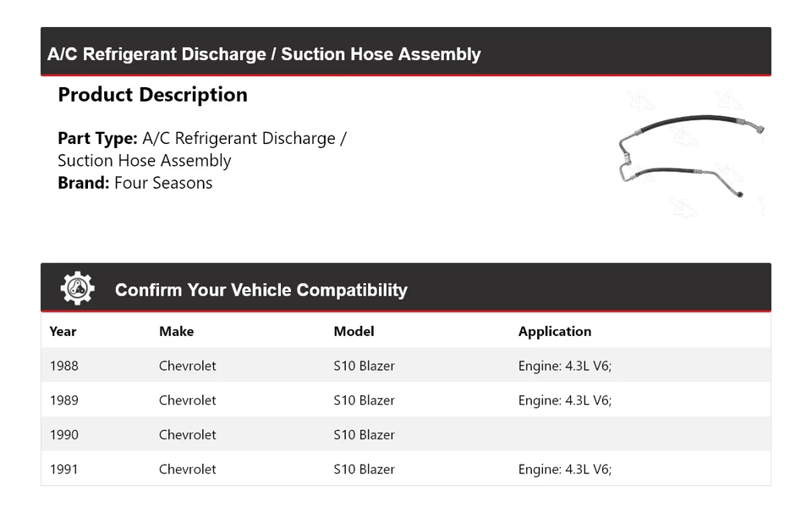Open the hose assembly product image
812x513 pixels.
point(691,156)
